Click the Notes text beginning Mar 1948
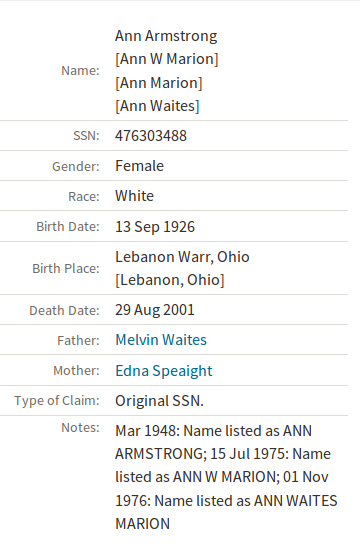Viewport: 360px width, 546px height. pos(226,477)
